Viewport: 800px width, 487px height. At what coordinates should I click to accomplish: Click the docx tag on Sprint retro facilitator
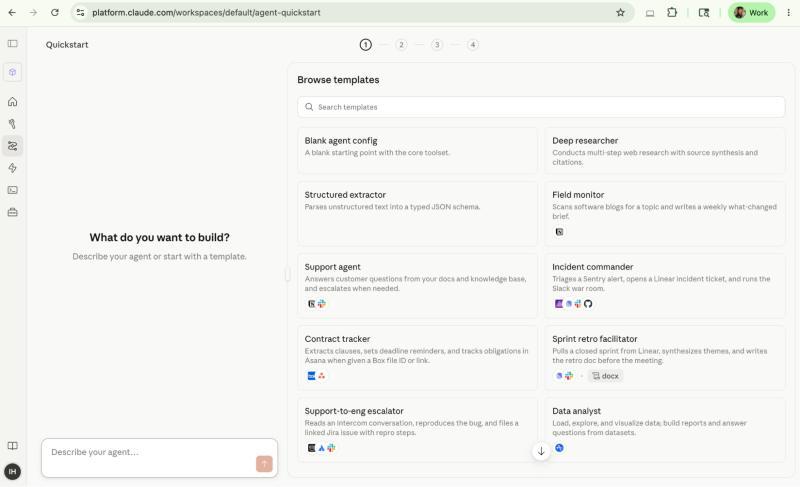[x=606, y=376]
